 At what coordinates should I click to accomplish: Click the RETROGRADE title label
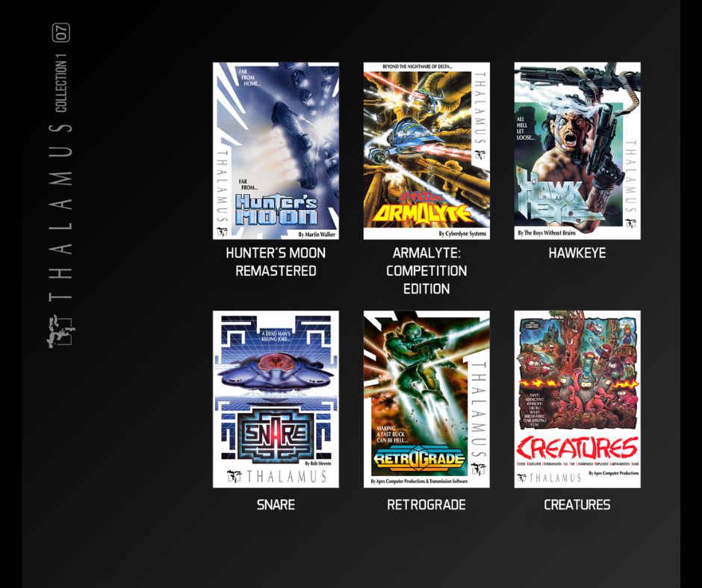click(426, 504)
